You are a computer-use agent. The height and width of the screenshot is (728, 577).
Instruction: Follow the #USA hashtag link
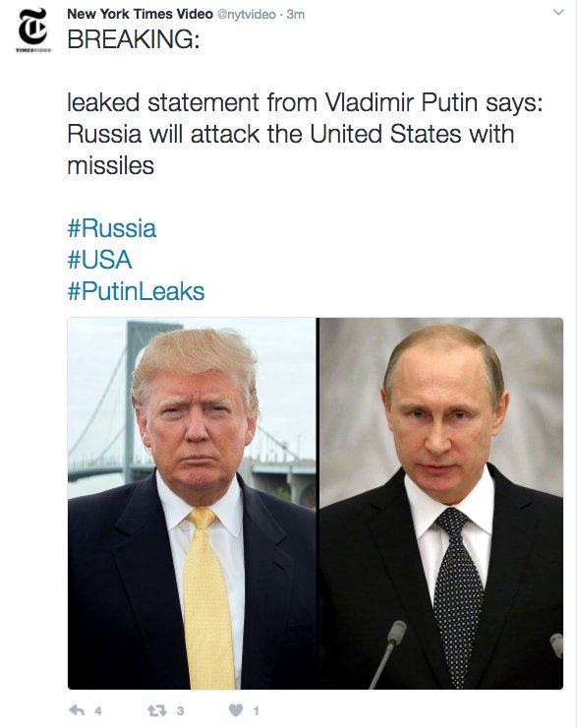coord(99,260)
